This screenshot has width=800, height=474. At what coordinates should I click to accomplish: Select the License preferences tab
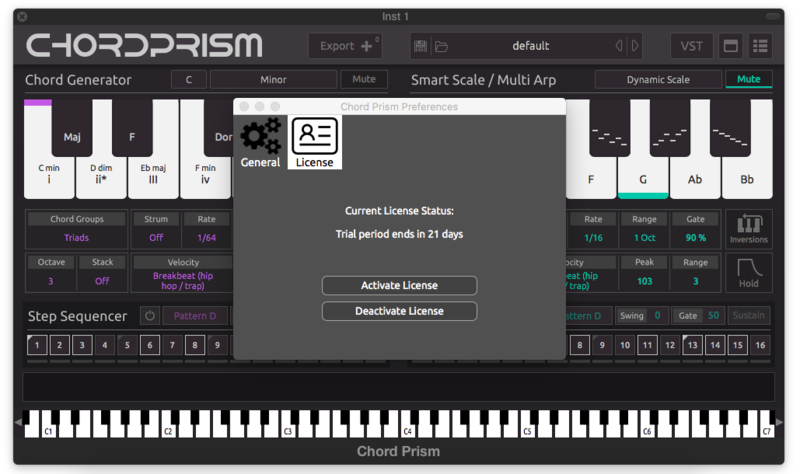click(314, 142)
